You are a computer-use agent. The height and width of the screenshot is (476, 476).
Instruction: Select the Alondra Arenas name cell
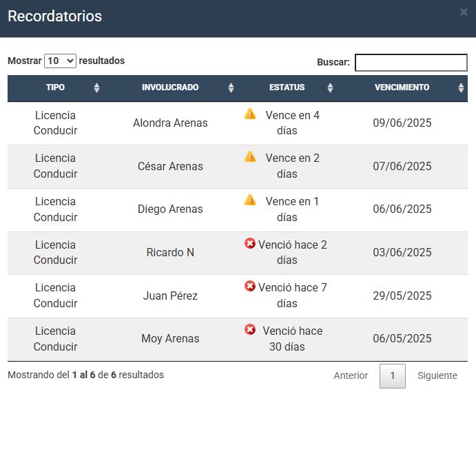coord(170,123)
